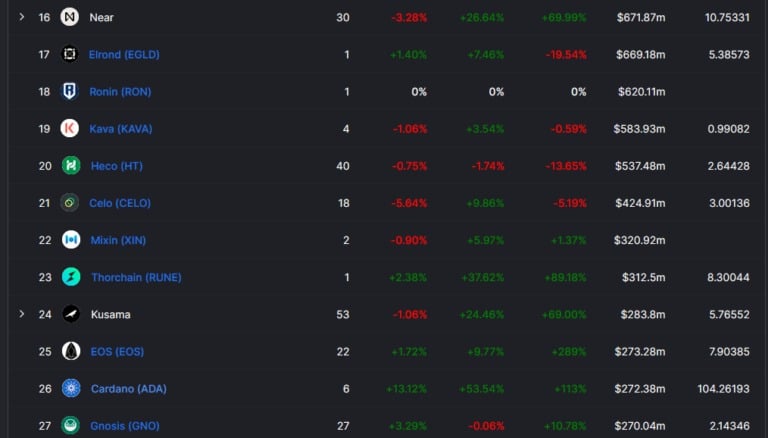Click the green Heco logo icon
Viewport: 768px width, 438px height.
(x=70, y=165)
